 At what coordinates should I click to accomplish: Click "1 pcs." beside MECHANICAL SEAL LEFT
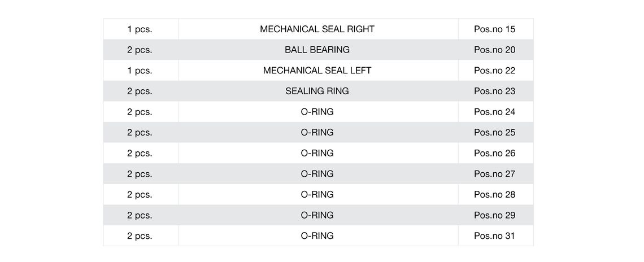(140, 71)
